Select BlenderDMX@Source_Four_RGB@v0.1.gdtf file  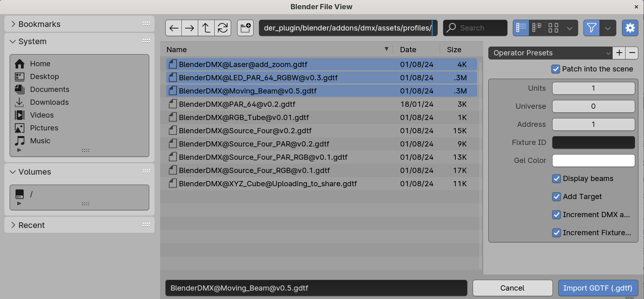321,170
